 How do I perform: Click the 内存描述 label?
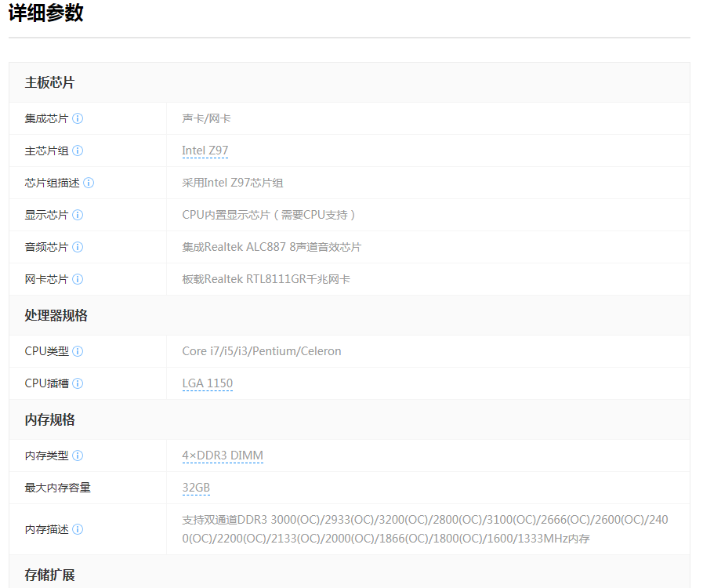point(46,529)
